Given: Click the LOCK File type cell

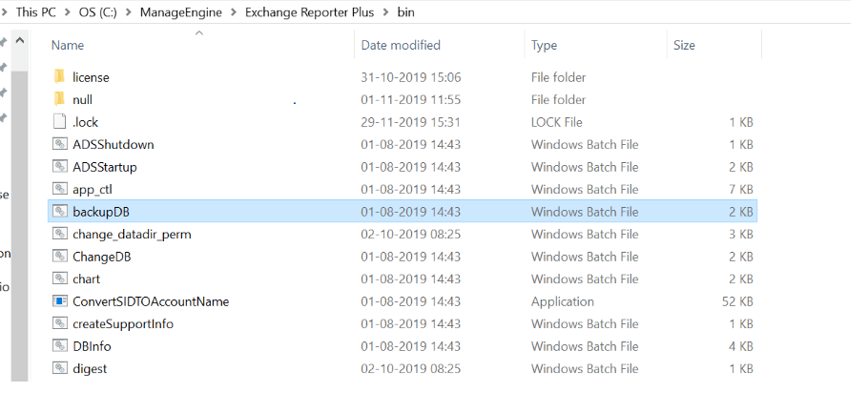Looking at the screenshot, I should point(556,122).
